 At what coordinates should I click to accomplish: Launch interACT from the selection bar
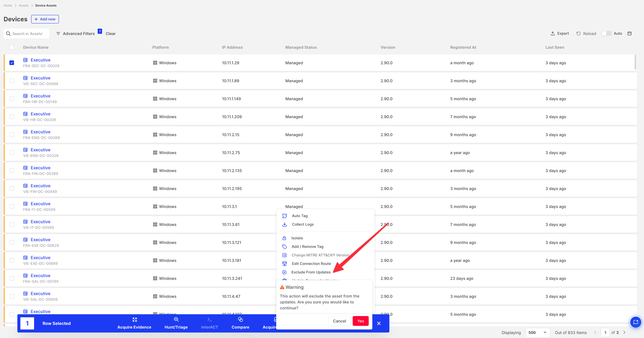[x=209, y=323]
